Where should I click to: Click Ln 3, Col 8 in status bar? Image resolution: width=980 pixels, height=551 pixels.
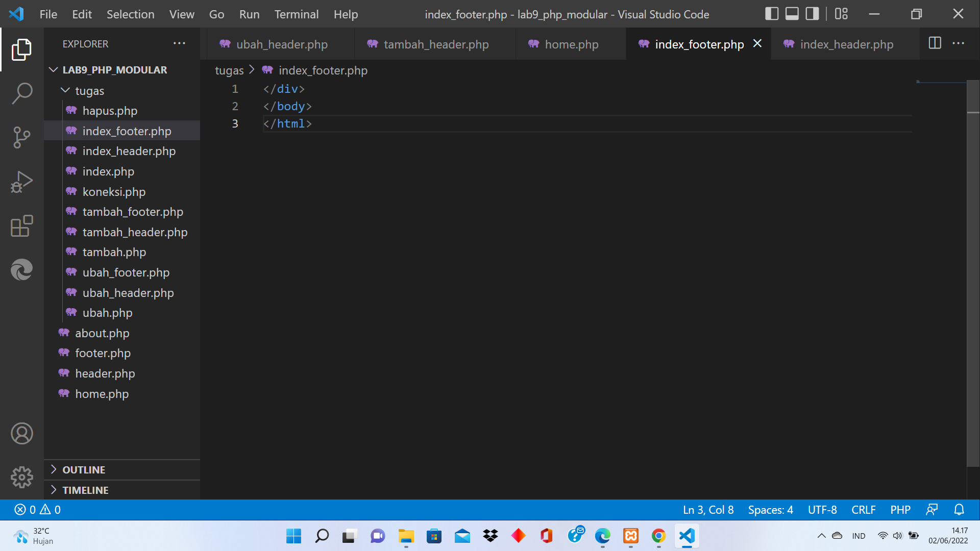708,510
